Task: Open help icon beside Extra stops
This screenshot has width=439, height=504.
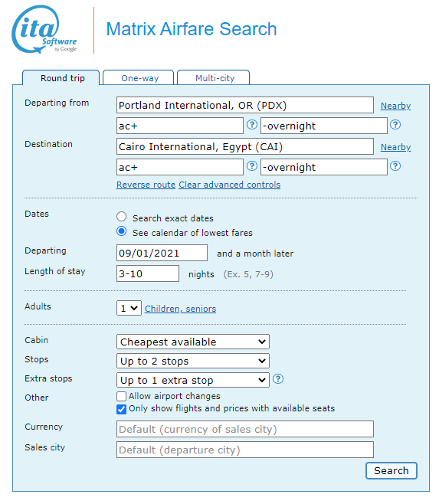Action: pos(278,379)
